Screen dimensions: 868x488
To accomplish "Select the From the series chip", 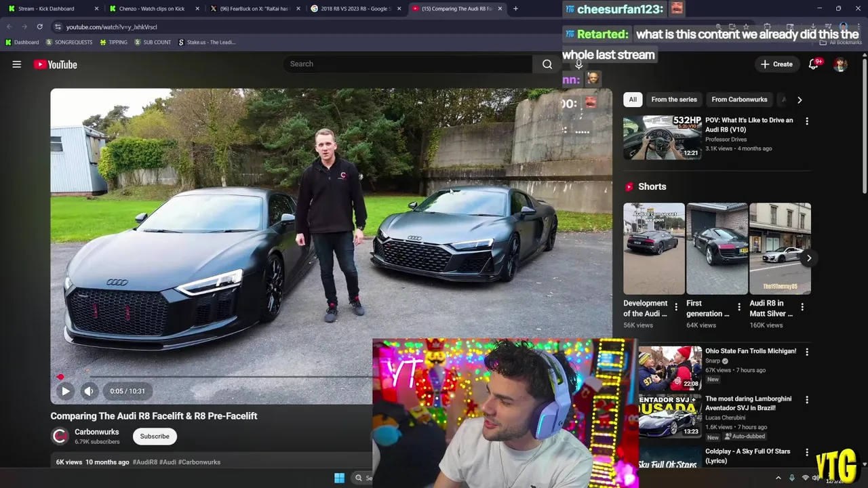I will coord(674,100).
